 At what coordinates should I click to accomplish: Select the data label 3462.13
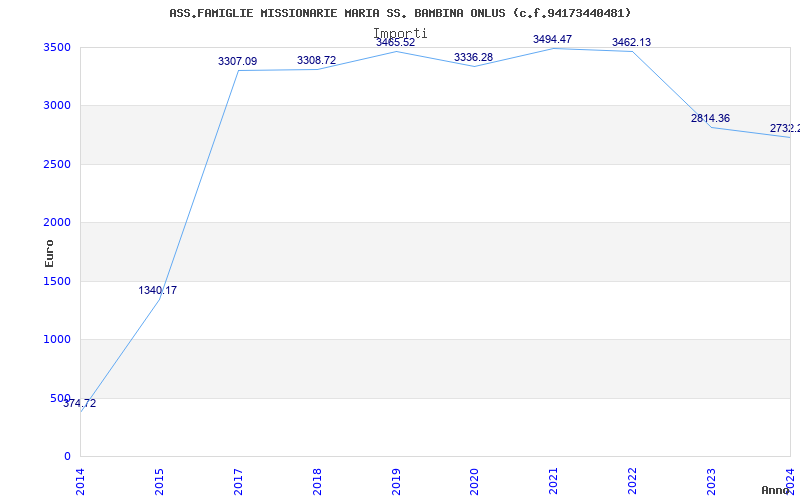[x=632, y=42]
